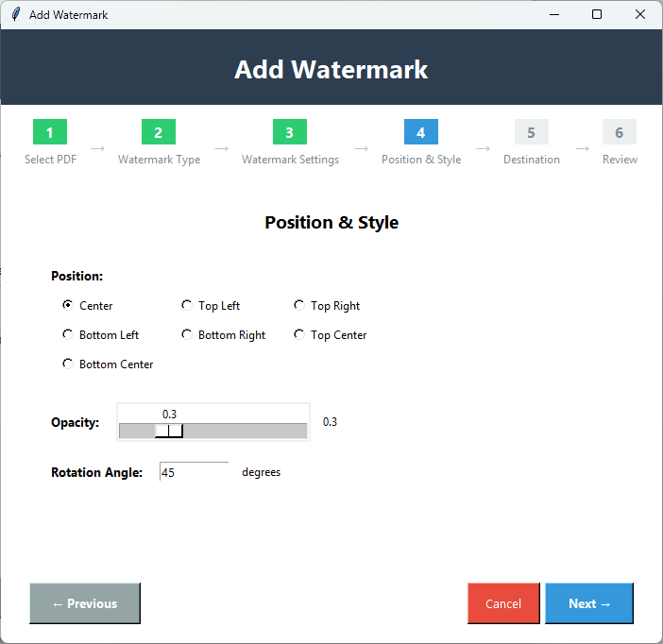Click the Watermark Settings step label
The width and height of the screenshot is (663, 644).
point(291,160)
